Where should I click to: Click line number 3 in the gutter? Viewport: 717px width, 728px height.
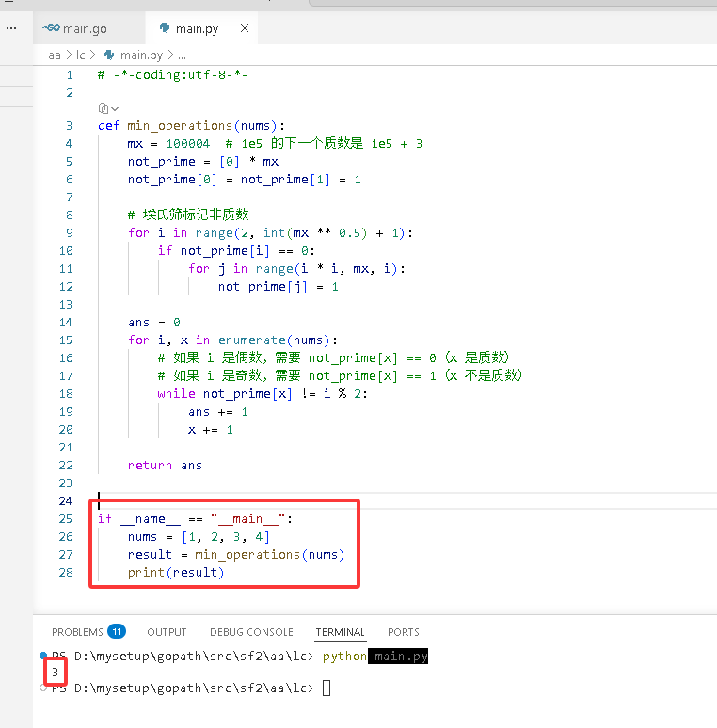(x=70, y=126)
